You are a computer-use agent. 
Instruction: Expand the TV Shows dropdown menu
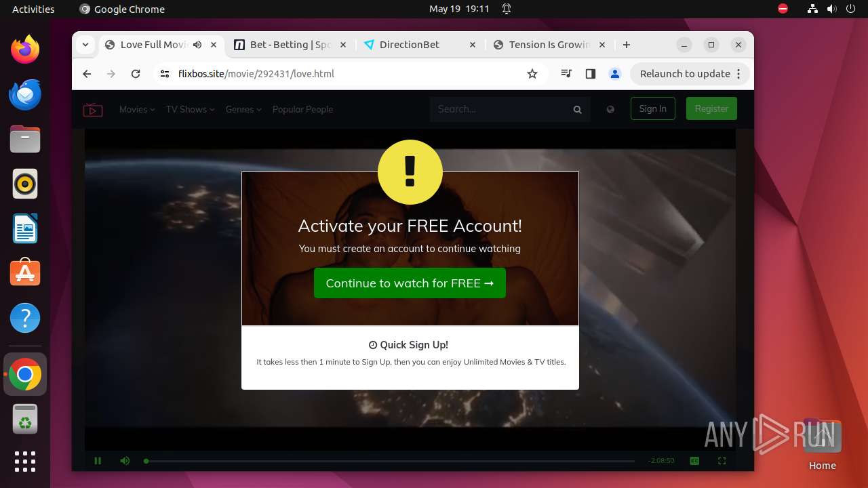(190, 109)
